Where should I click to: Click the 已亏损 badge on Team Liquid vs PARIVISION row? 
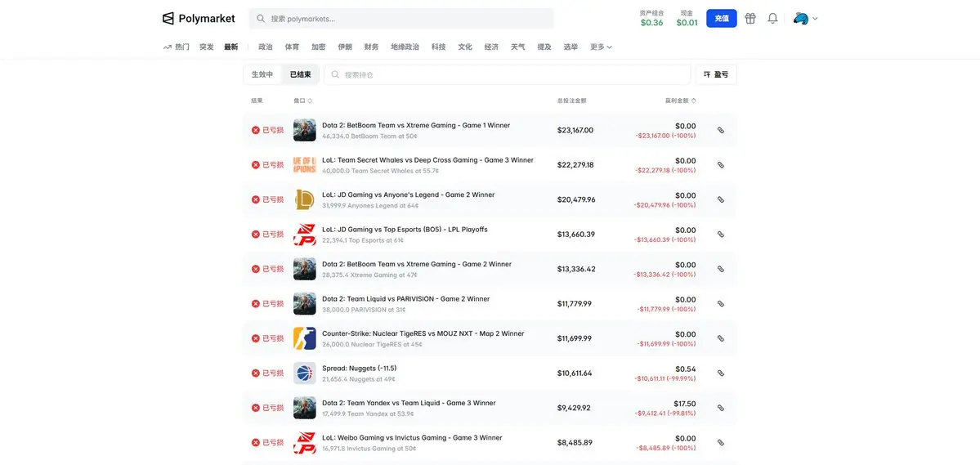point(267,304)
